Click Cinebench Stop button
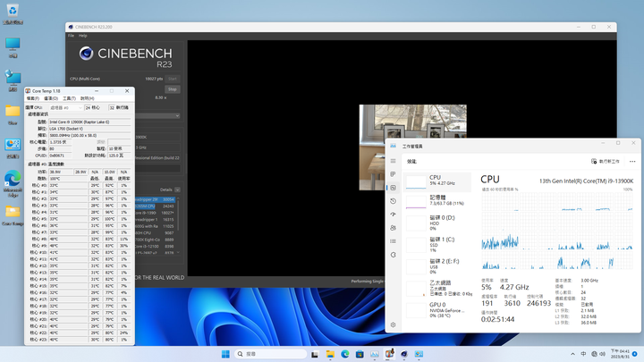The width and height of the screenshot is (644, 362). [172, 89]
